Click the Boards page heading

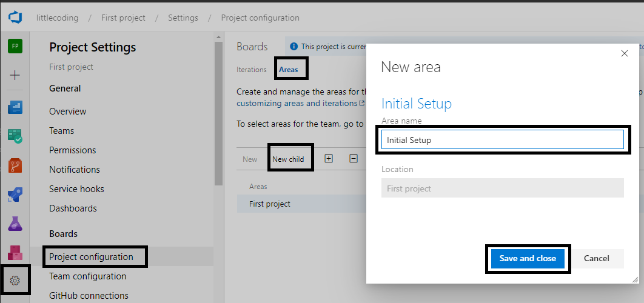(252, 47)
